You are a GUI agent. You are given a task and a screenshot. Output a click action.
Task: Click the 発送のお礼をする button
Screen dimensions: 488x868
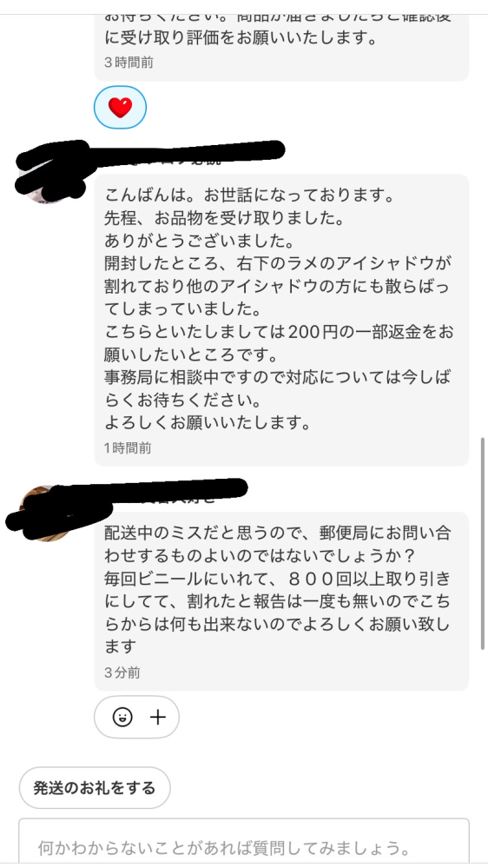tap(95, 788)
